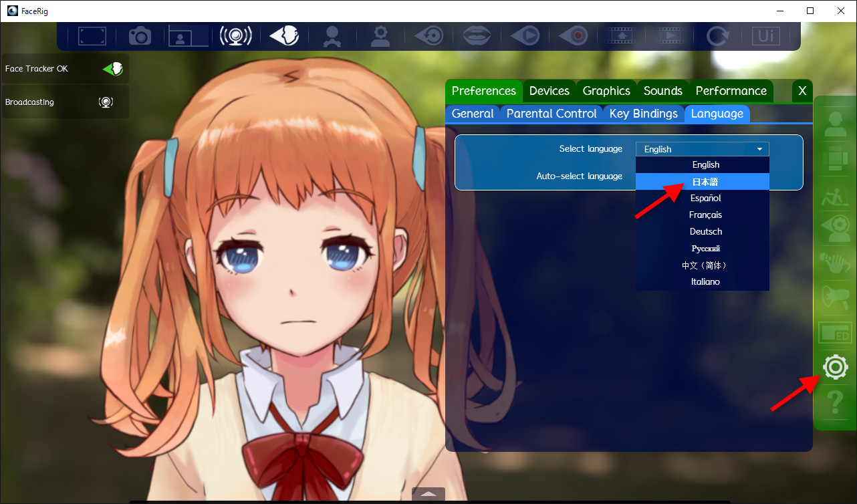The width and height of the screenshot is (857, 504).
Task: Click the eye record performance icon
Action: (x=573, y=35)
